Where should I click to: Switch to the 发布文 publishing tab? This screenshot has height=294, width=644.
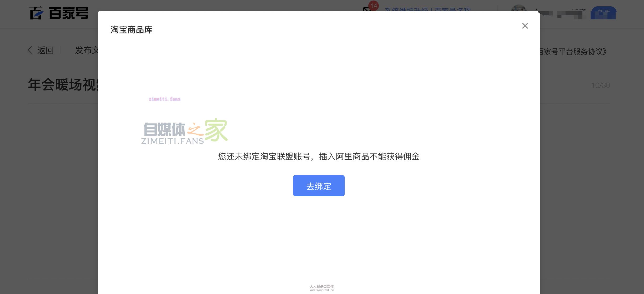[x=87, y=50]
